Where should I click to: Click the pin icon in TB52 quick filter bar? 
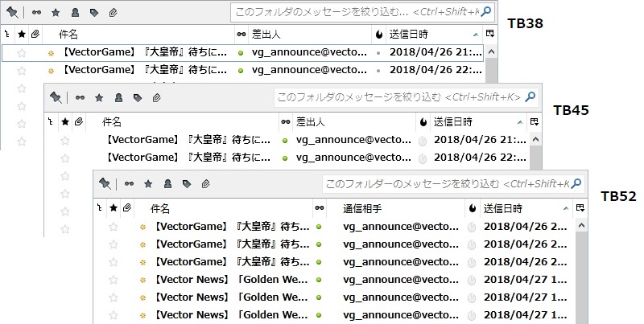105,184
